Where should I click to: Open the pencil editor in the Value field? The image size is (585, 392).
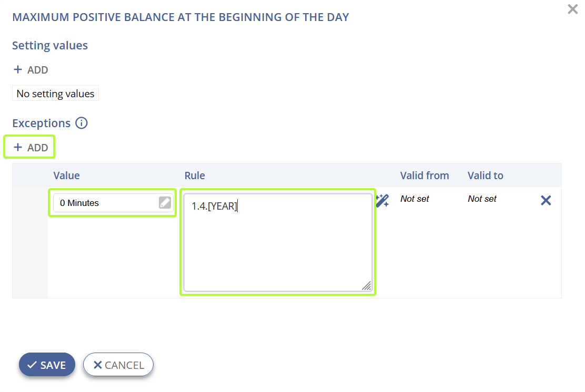coord(165,202)
